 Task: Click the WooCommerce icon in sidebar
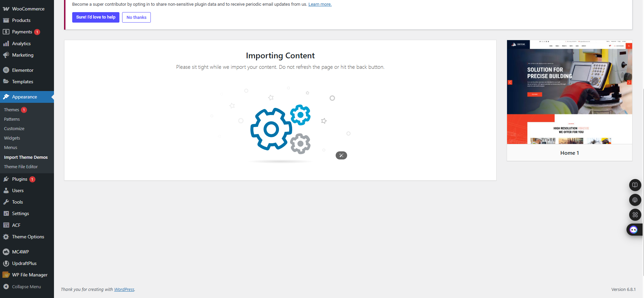pos(6,9)
